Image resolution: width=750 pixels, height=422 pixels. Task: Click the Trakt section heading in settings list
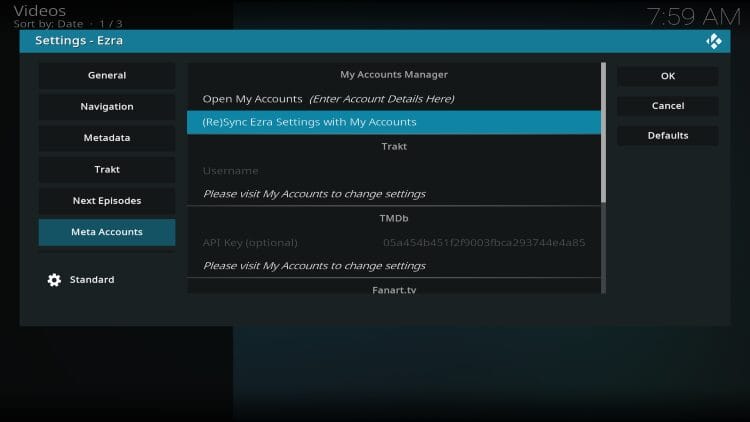394,146
